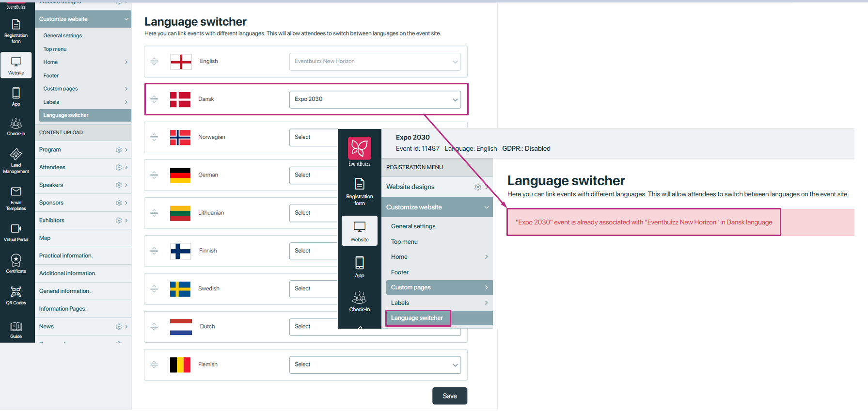
Task: Open the Guide icon in sidebar
Action: click(x=16, y=330)
